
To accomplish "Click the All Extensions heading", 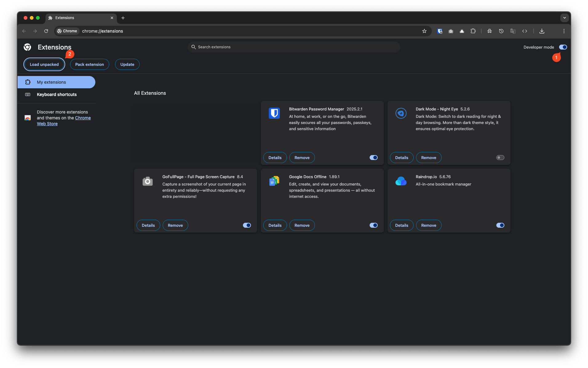I will pos(150,93).
